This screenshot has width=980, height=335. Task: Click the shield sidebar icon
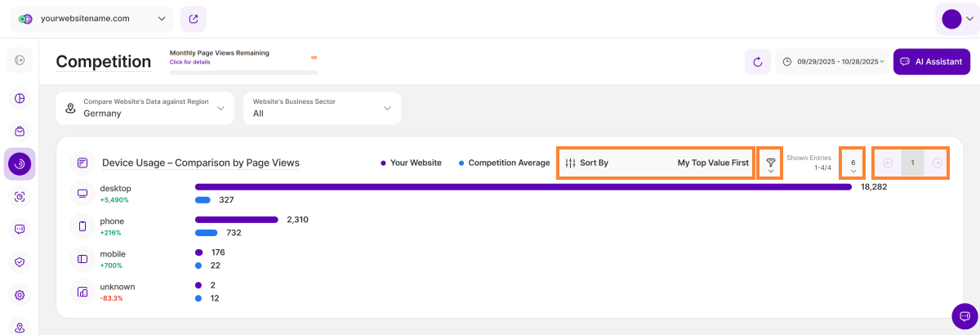click(20, 262)
